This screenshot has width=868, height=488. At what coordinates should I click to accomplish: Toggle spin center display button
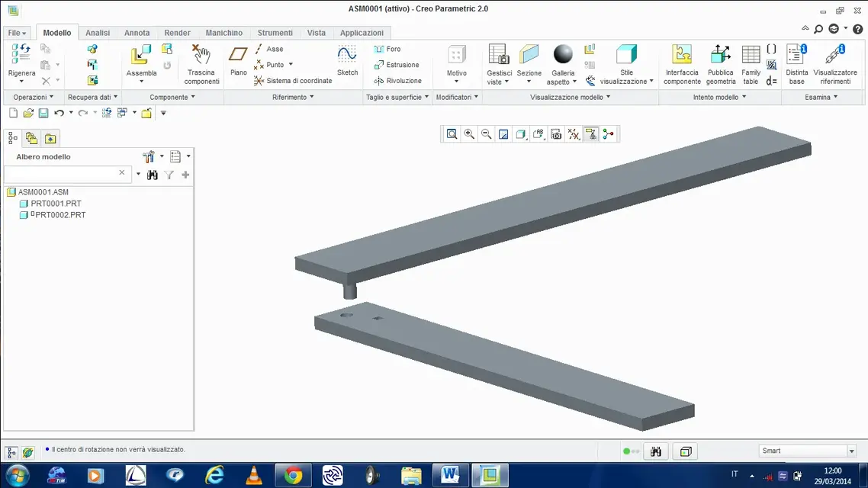[608, 134]
